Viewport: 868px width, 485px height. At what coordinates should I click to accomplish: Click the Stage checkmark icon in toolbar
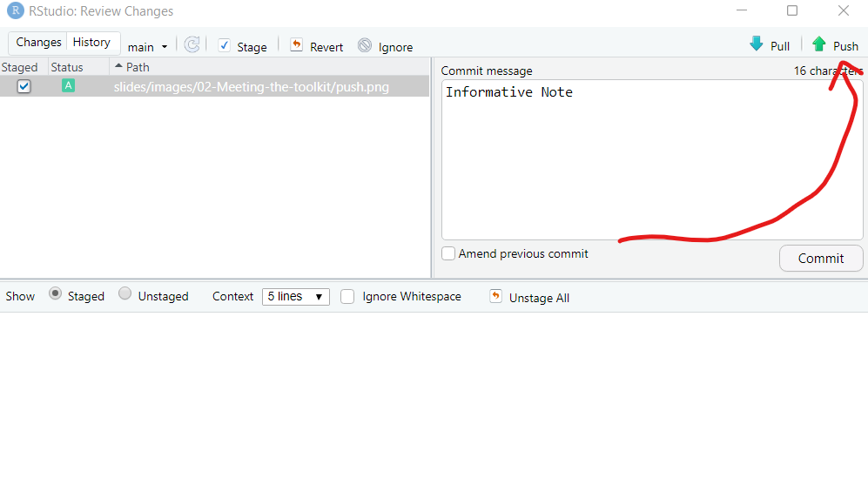tap(224, 45)
